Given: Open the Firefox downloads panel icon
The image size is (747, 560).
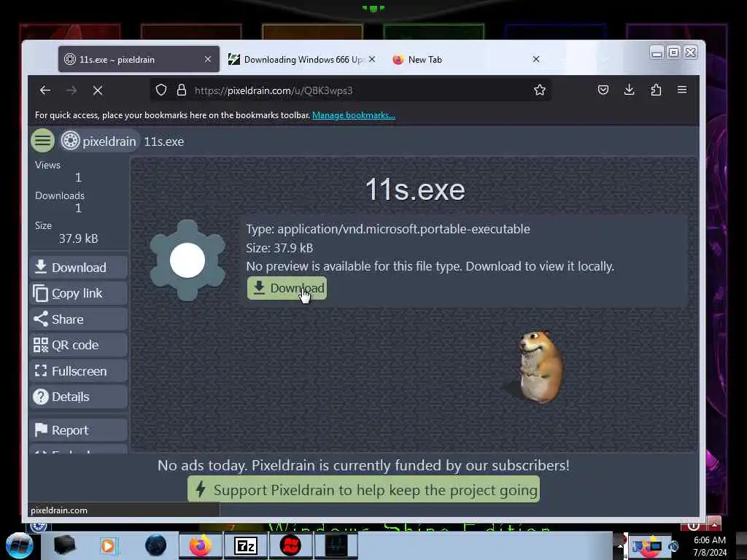Looking at the screenshot, I should click(x=629, y=90).
